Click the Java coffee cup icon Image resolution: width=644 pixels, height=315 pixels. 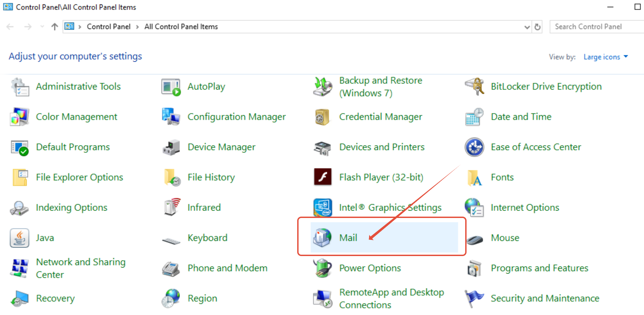(19, 238)
